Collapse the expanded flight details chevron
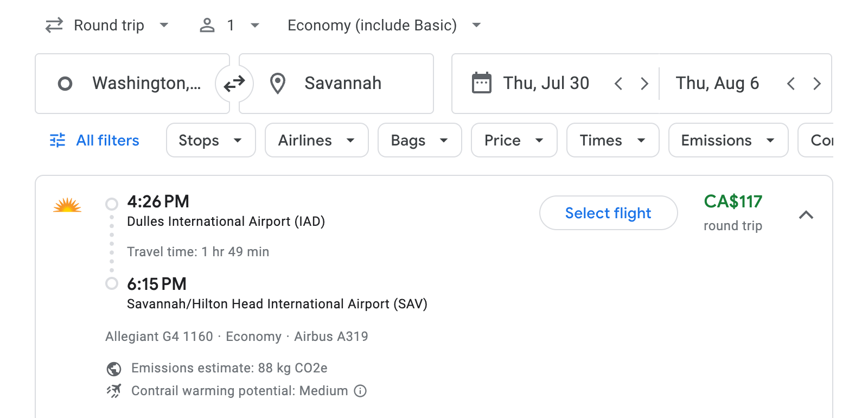This screenshot has height=418, width=868. coord(807,215)
